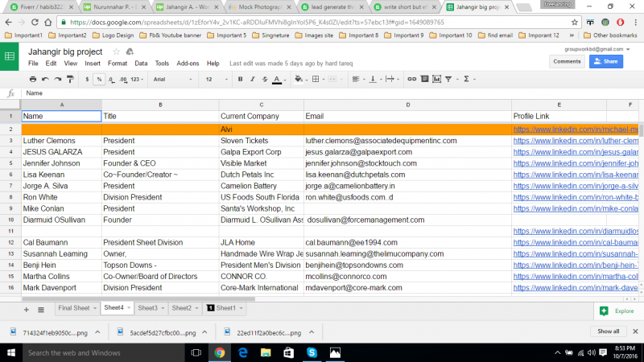Switch to the Final Sheet tab

[x=73, y=308]
